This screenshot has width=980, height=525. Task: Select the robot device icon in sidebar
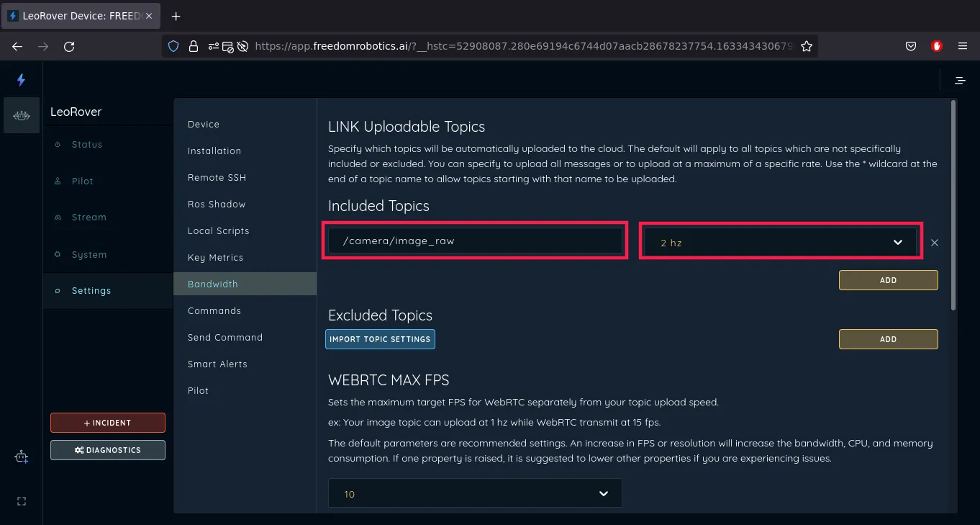point(22,115)
